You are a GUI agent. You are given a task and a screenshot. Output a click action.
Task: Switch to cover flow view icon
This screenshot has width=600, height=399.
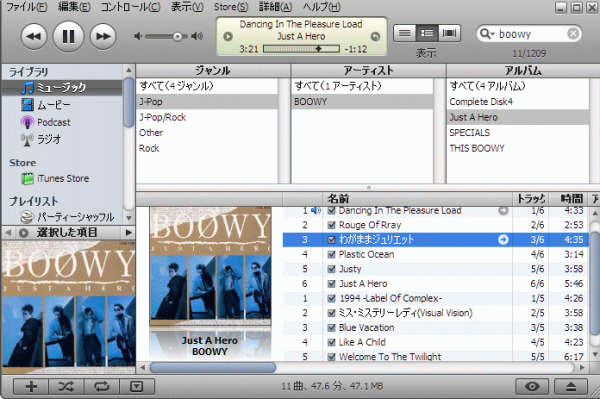(449, 33)
